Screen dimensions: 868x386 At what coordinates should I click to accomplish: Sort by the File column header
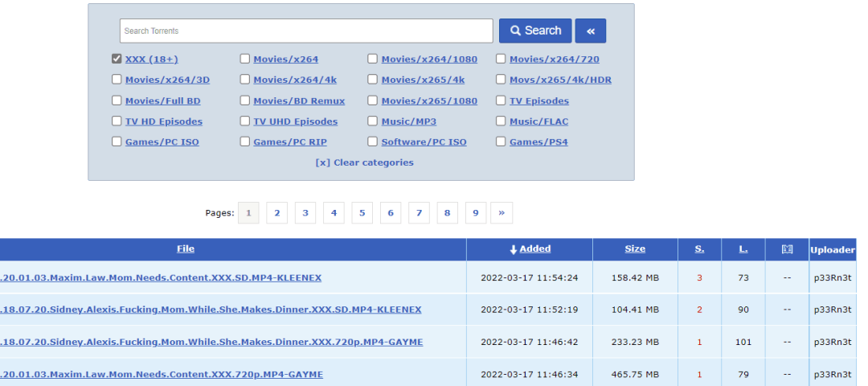click(186, 248)
